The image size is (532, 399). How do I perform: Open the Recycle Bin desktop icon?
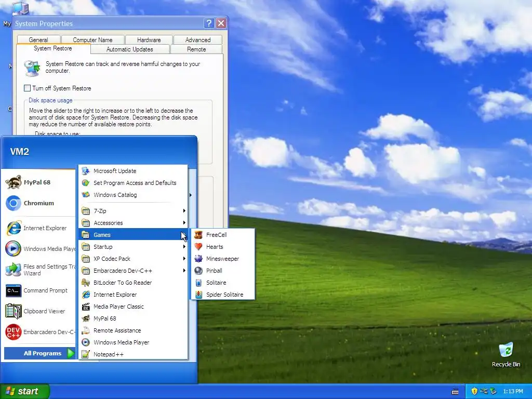click(506, 354)
